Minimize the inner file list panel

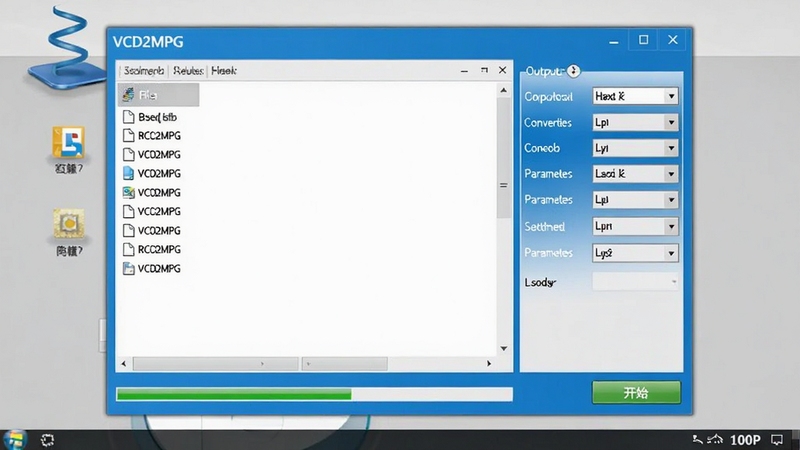[x=464, y=71]
